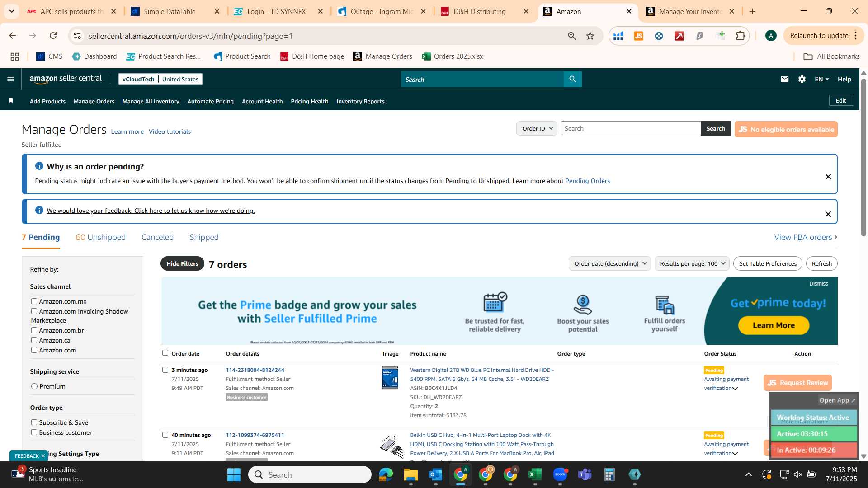Open Manage All Inventory menu item
This screenshot has width=868, height=488.
pos(151,101)
